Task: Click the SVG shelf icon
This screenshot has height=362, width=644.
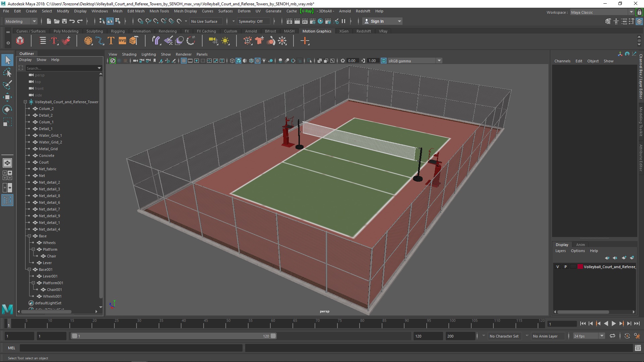Action: (x=122, y=41)
